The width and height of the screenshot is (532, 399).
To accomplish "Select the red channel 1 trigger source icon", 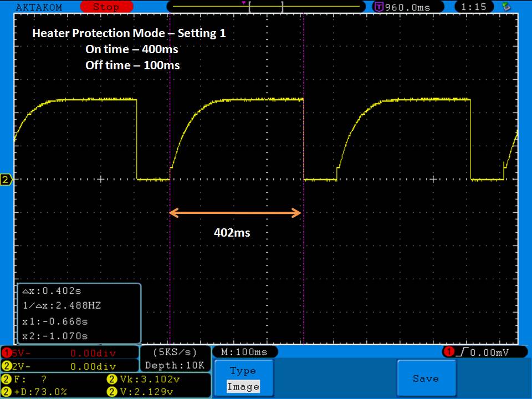I will 448,352.
